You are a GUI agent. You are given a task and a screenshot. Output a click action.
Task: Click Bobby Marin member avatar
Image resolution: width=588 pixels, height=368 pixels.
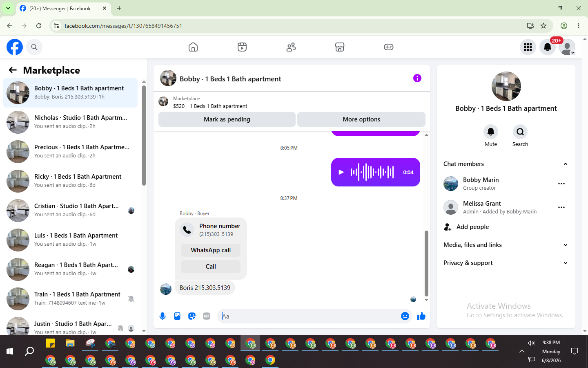point(451,184)
